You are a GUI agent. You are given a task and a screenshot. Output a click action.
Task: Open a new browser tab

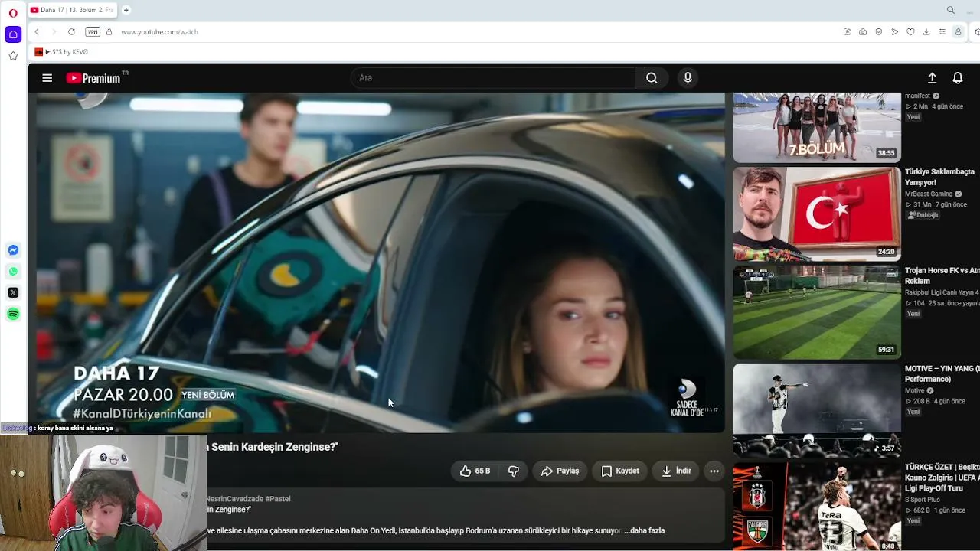pyautogui.click(x=126, y=10)
